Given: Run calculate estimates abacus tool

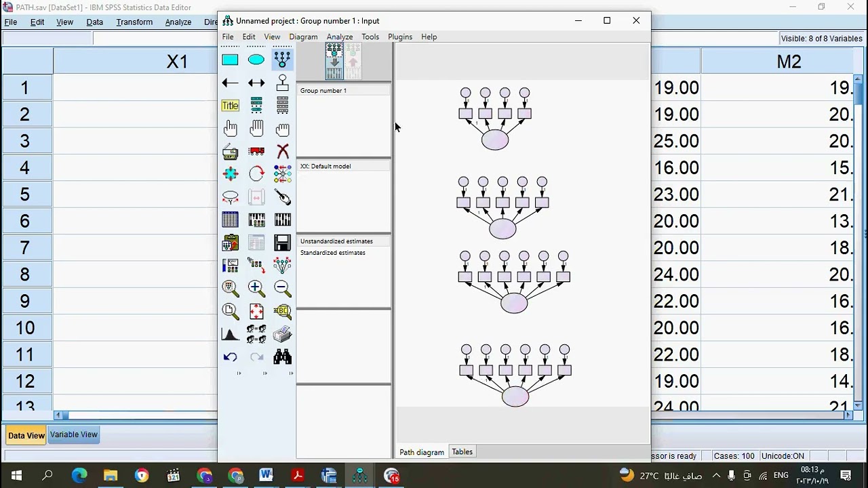Looking at the screenshot, I should pyautogui.click(x=282, y=220).
